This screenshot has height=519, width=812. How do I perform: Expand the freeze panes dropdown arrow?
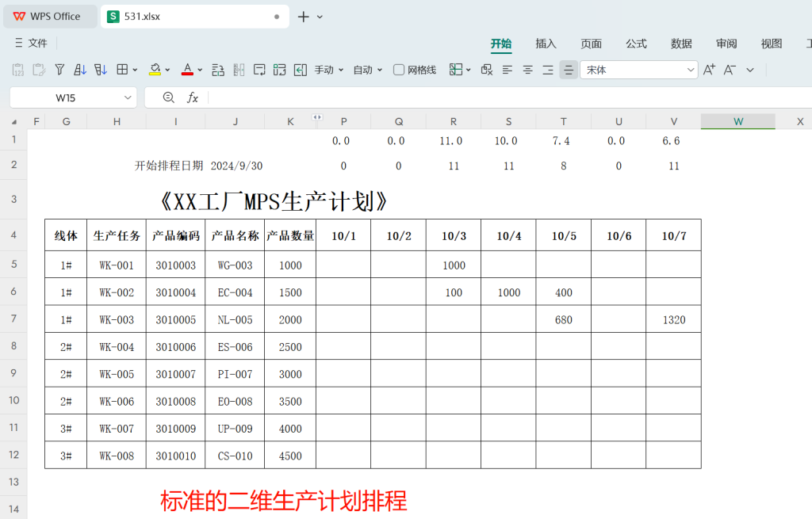point(468,70)
